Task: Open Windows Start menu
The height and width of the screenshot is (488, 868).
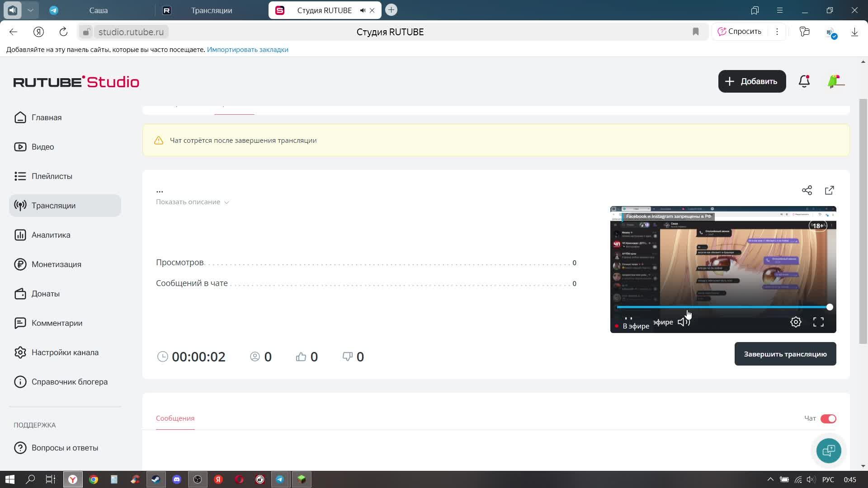Action: [10, 479]
